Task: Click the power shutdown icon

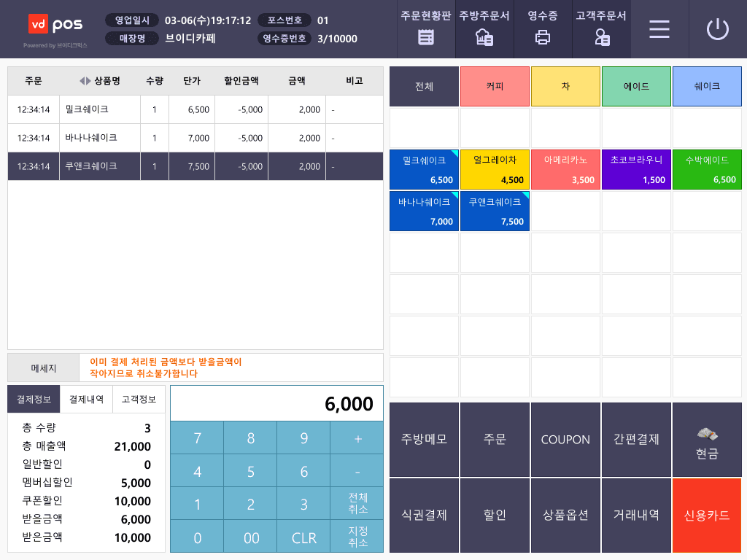Action: [718, 29]
